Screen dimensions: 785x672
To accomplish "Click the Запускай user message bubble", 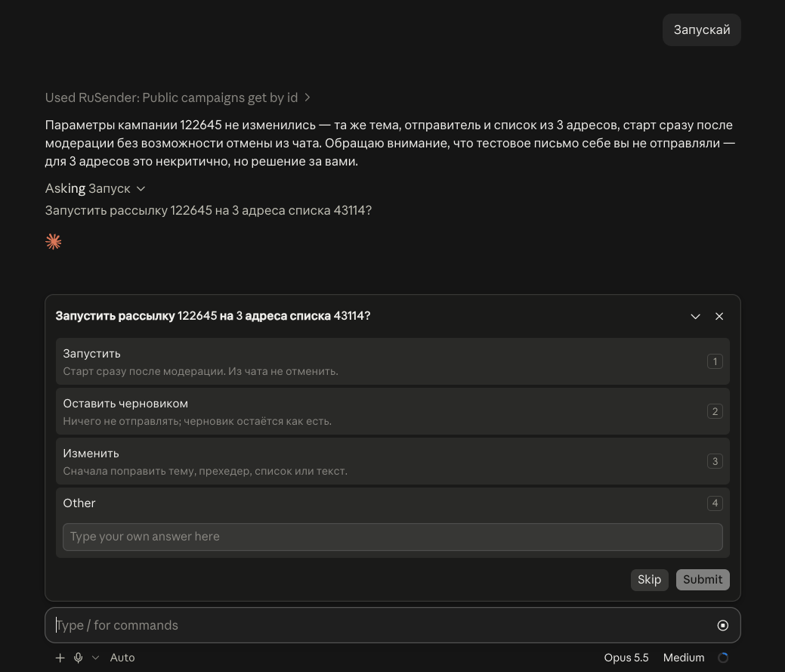I will (x=702, y=30).
